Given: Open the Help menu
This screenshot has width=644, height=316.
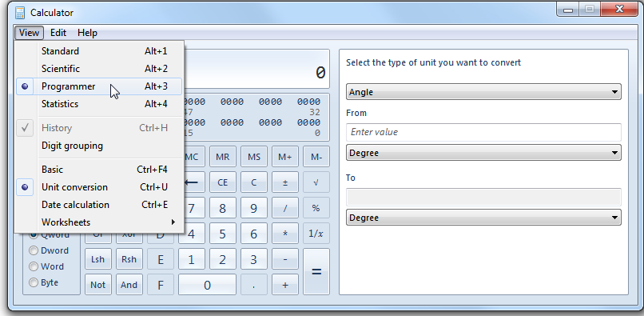Looking at the screenshot, I should 87,33.
